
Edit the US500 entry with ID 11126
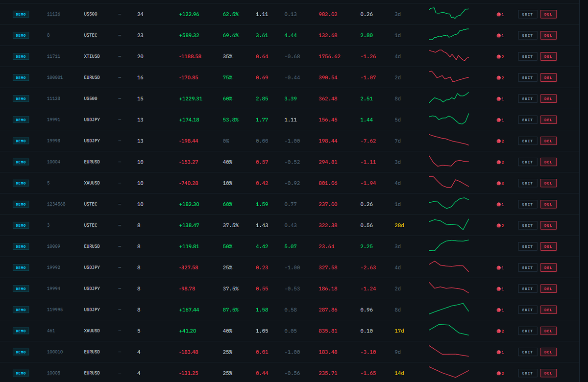[x=528, y=14]
